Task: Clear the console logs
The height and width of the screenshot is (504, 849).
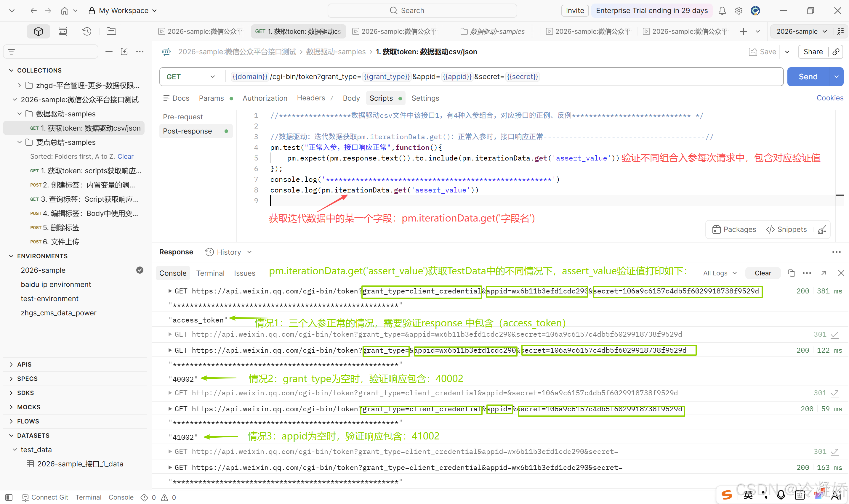Action: [x=763, y=273]
